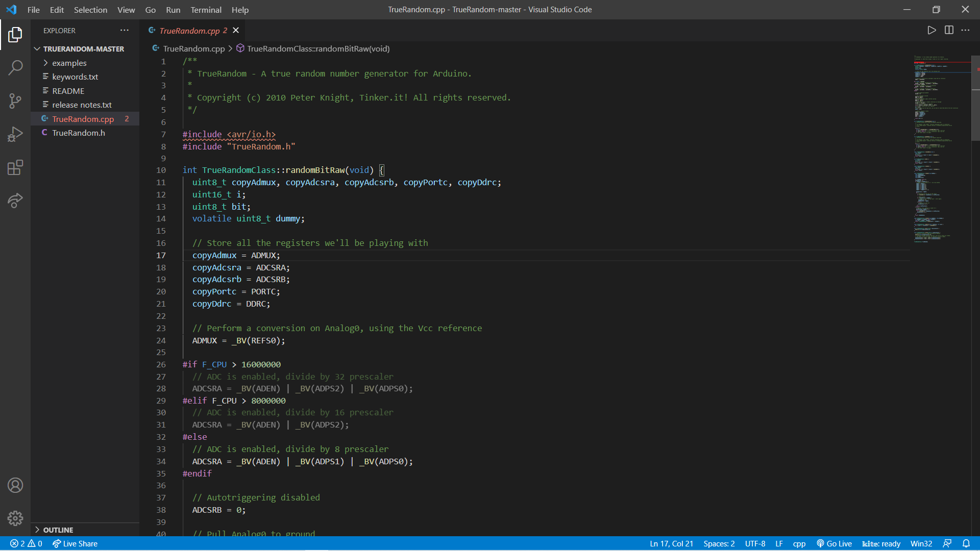Open the Extensions view
This screenshot has width=980, height=551.
pyautogui.click(x=15, y=167)
